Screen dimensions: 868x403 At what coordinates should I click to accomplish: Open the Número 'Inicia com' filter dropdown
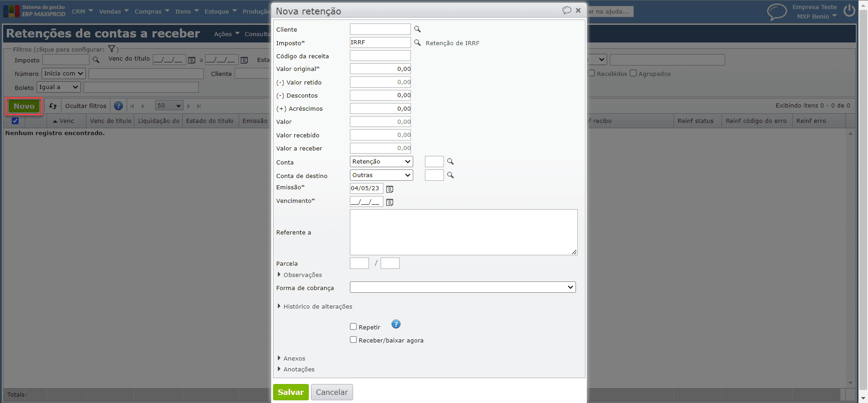point(64,74)
